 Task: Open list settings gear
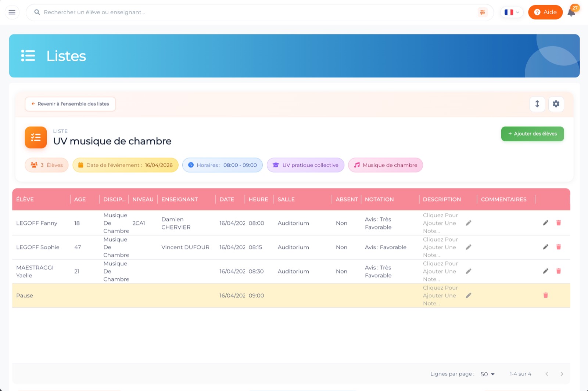point(556,104)
